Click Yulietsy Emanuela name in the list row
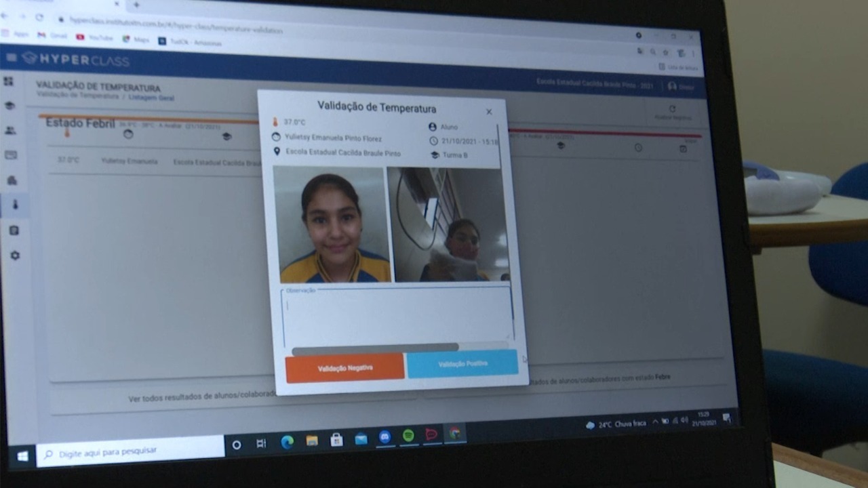This screenshot has width=868, height=488. click(129, 161)
